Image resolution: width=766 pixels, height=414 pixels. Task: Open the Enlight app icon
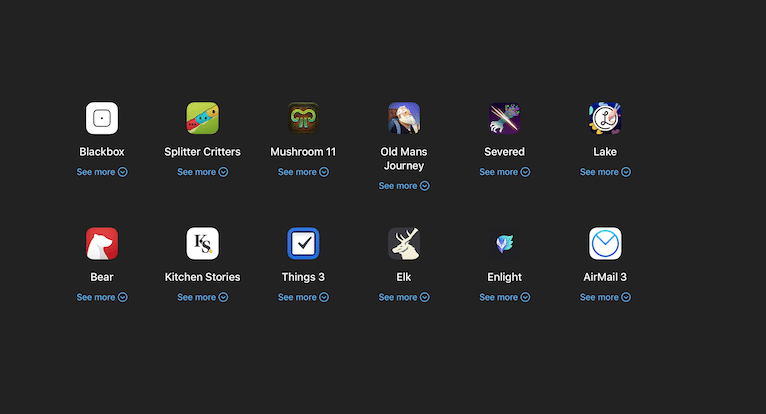504,243
